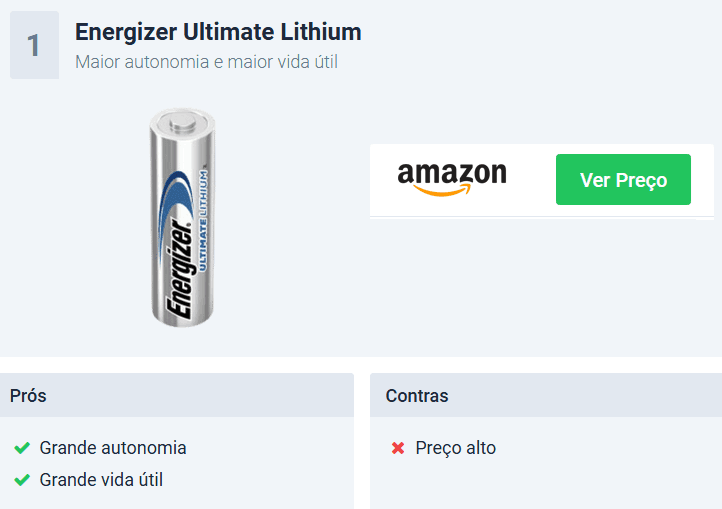Click the Energizer logo on the battery

tap(179, 268)
